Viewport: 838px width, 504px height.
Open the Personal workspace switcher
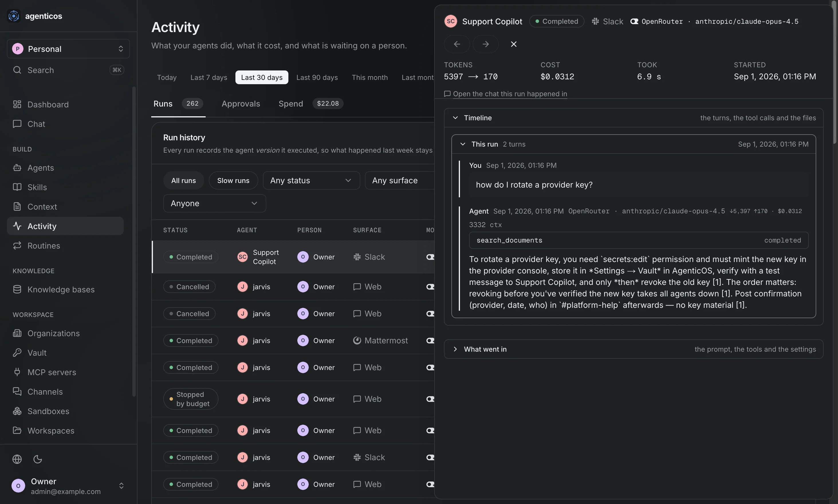pyautogui.click(x=68, y=49)
